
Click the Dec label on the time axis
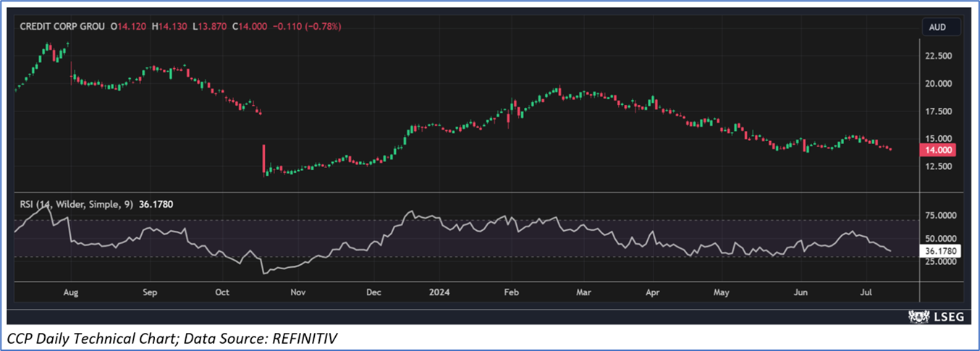coord(373,292)
